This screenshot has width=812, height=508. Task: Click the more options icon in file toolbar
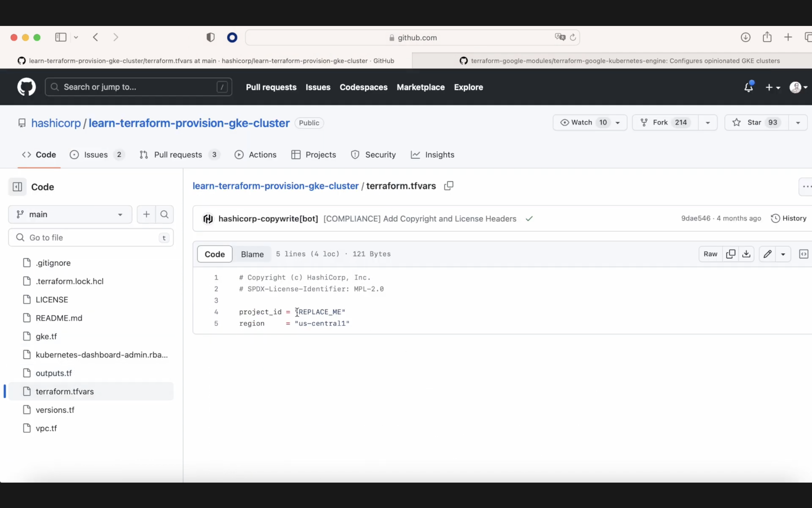pyautogui.click(x=783, y=253)
